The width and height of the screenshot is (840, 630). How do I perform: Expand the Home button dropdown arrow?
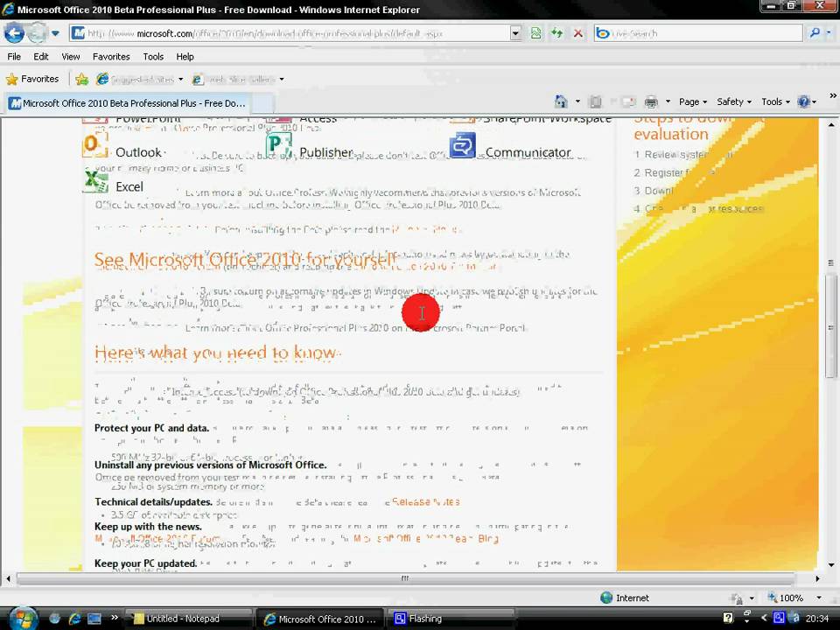click(x=577, y=101)
